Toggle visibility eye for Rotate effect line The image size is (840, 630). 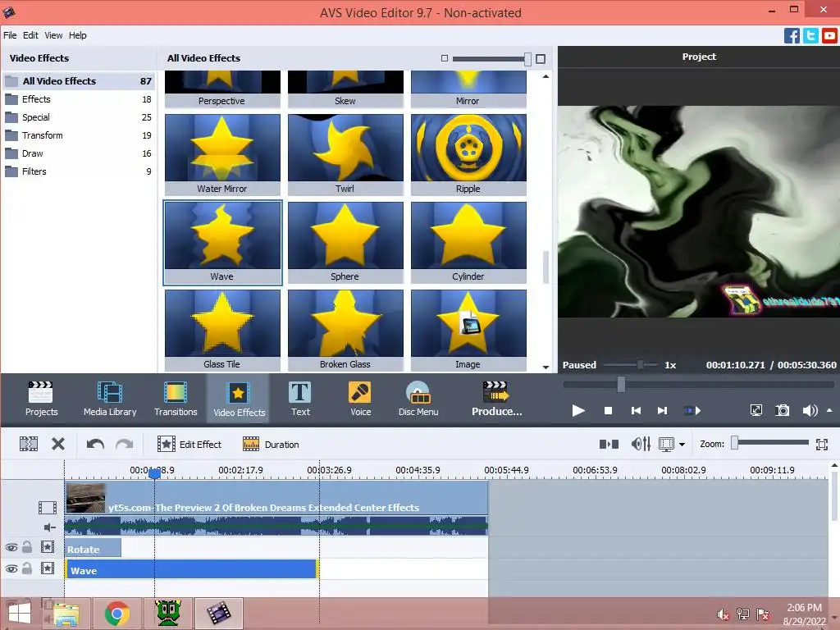pos(11,547)
